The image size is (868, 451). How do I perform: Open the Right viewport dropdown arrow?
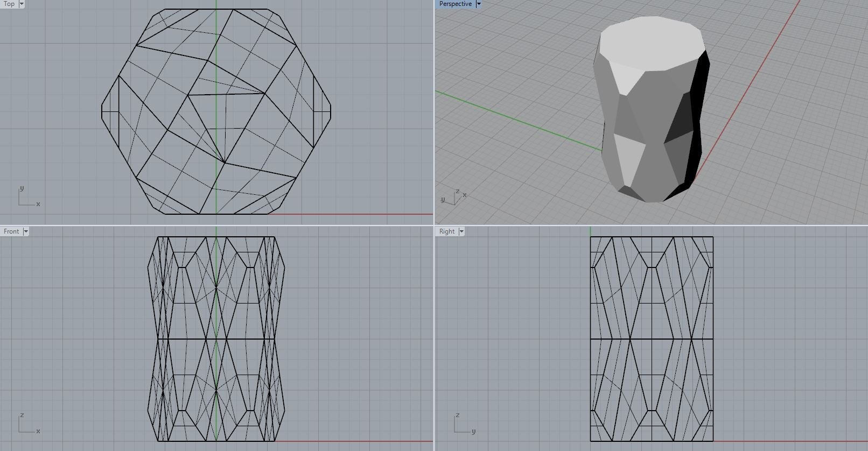click(461, 231)
